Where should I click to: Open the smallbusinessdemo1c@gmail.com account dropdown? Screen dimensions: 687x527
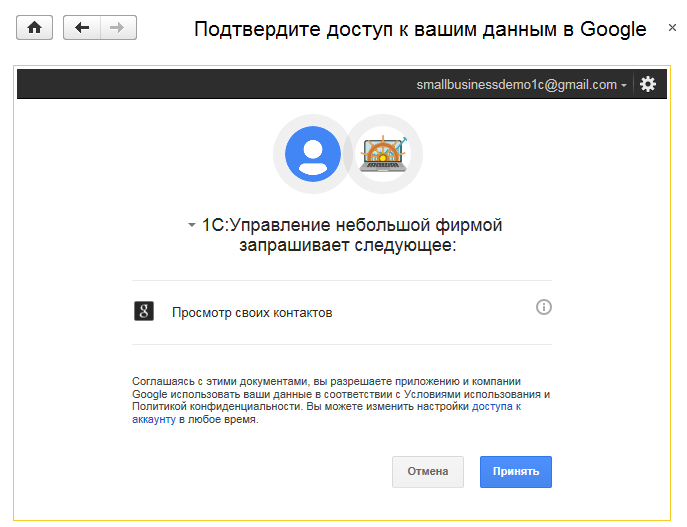(521, 84)
